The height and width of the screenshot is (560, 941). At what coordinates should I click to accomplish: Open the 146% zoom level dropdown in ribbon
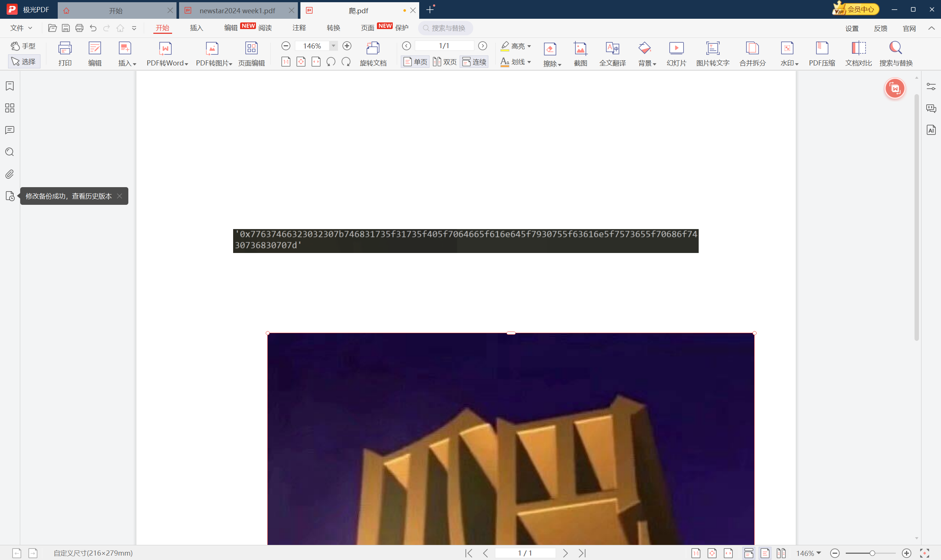333,46
